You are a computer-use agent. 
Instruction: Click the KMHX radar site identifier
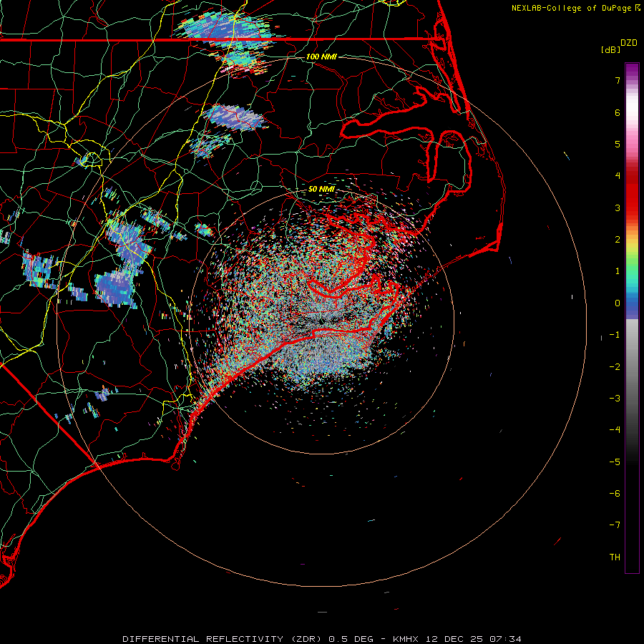[406, 639]
